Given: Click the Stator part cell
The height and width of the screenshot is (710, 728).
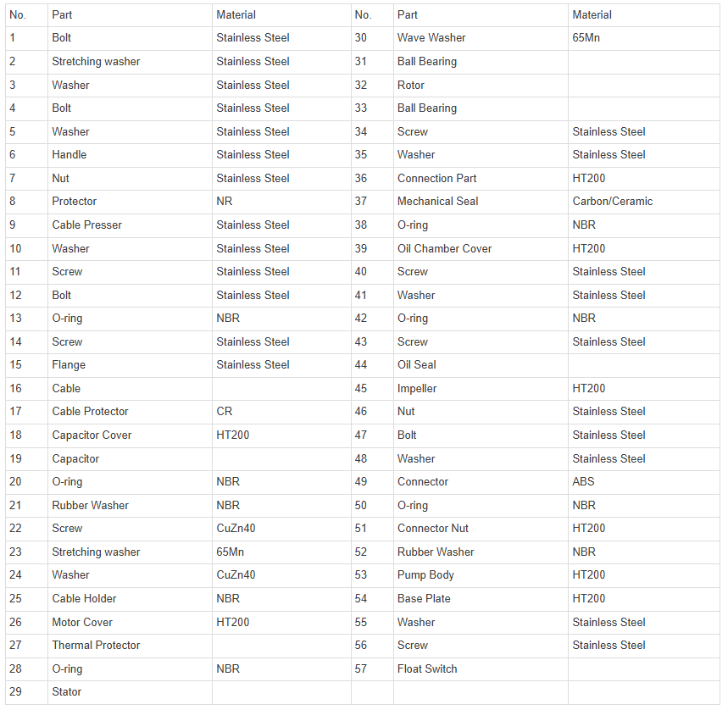Looking at the screenshot, I should (130, 692).
